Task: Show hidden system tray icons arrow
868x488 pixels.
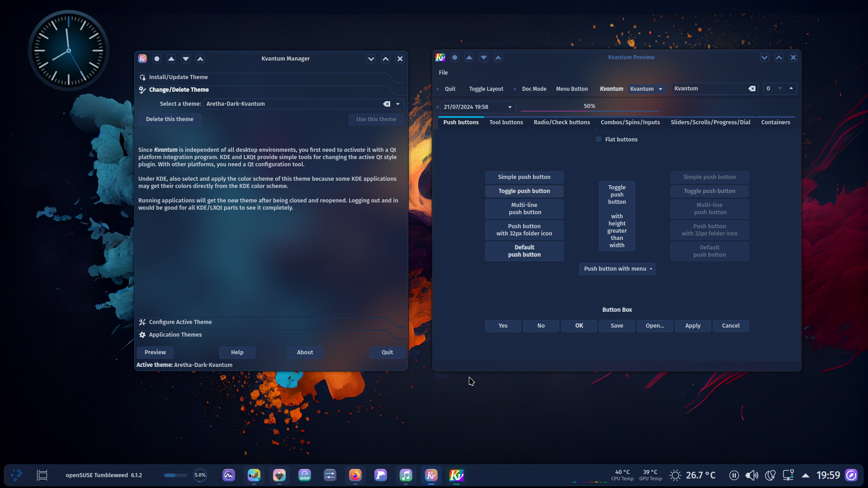Action: 806,475
